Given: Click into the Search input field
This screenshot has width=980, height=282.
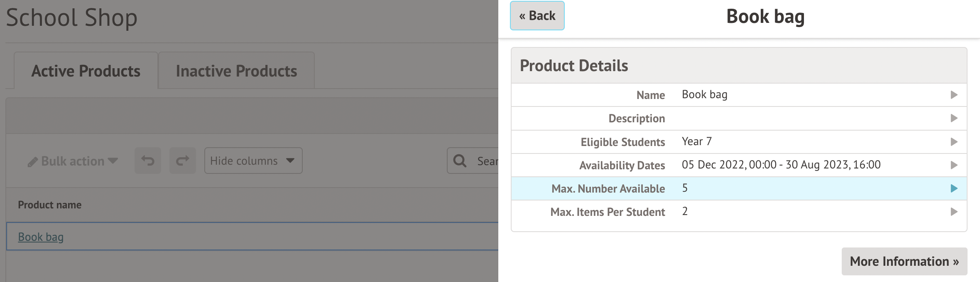Looking at the screenshot, I should (x=487, y=161).
